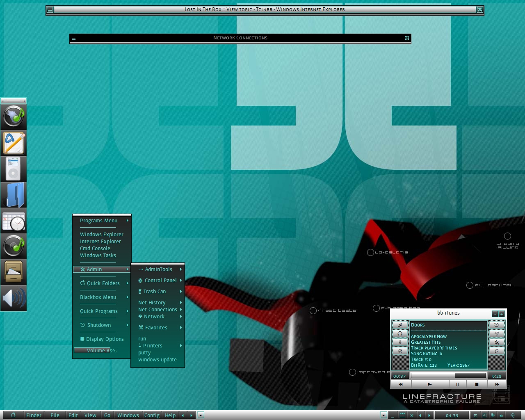Open the filing cabinet dock icon
Screen dimensions: 525x420
pyautogui.click(x=14, y=272)
